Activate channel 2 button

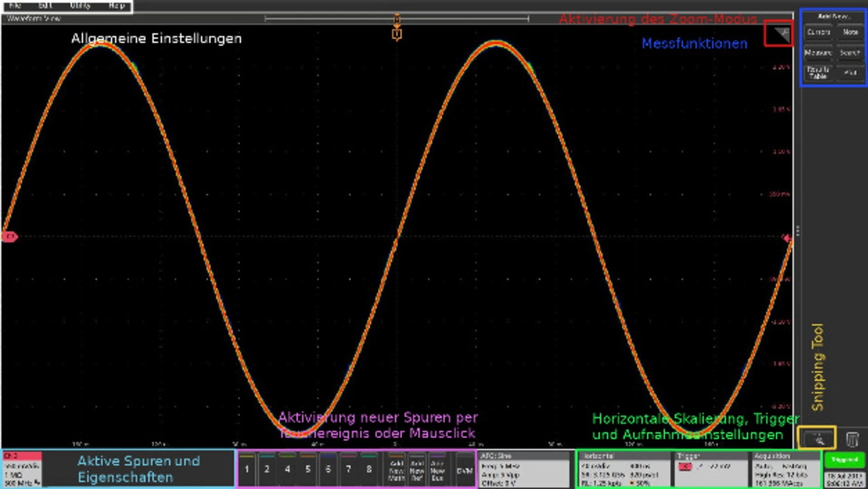coord(267,469)
